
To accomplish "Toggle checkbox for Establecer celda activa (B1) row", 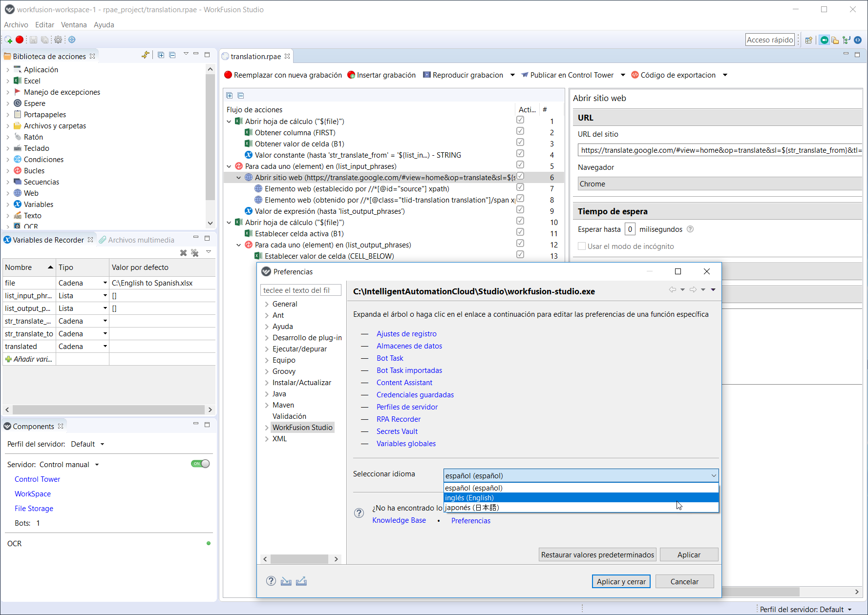I will pos(520,232).
